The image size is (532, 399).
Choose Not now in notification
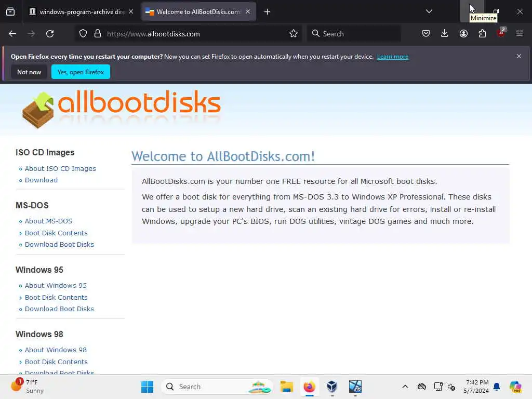pos(29,72)
